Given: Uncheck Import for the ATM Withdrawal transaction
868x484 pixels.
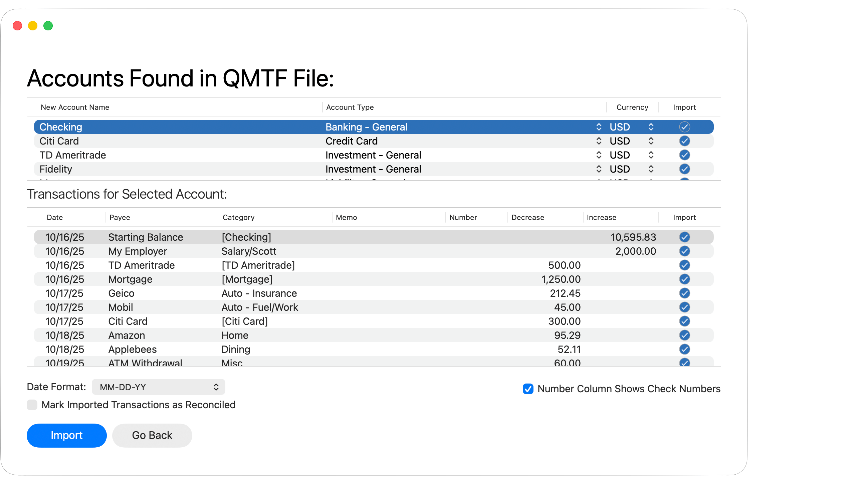Looking at the screenshot, I should pyautogui.click(x=684, y=363).
